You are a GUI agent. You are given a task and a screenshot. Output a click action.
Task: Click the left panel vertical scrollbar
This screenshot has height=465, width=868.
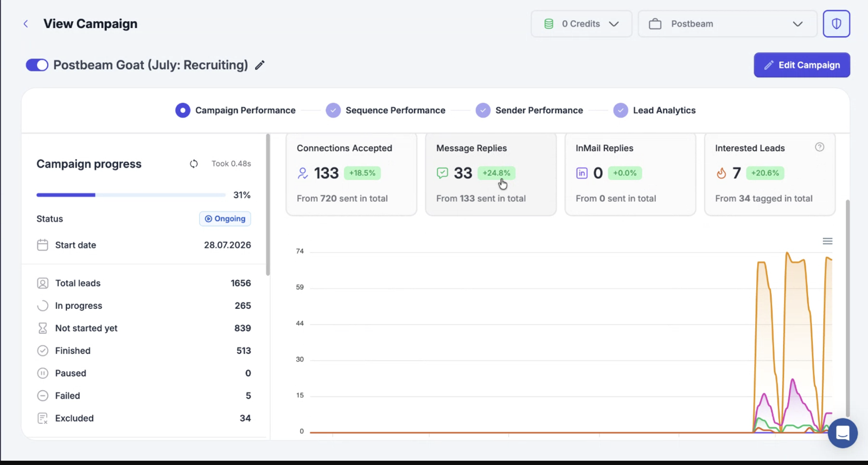coord(268,205)
